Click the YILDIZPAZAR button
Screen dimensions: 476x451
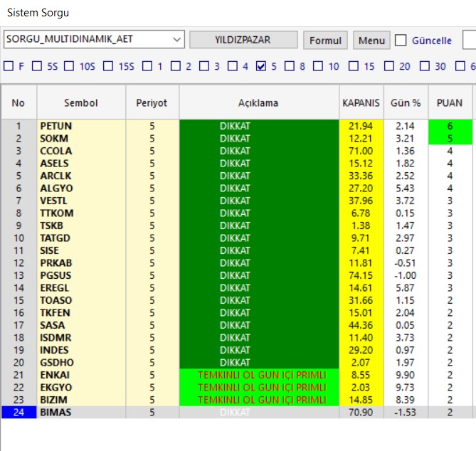[243, 40]
